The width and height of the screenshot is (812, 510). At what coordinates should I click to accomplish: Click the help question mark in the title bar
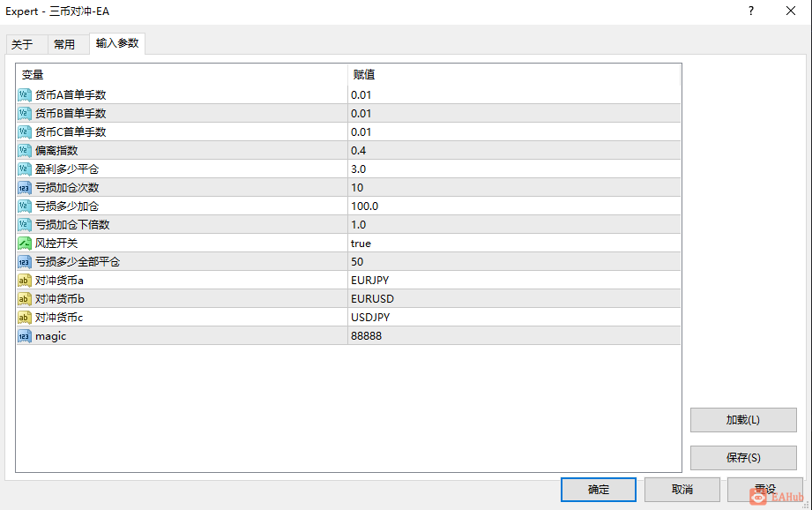point(751,11)
